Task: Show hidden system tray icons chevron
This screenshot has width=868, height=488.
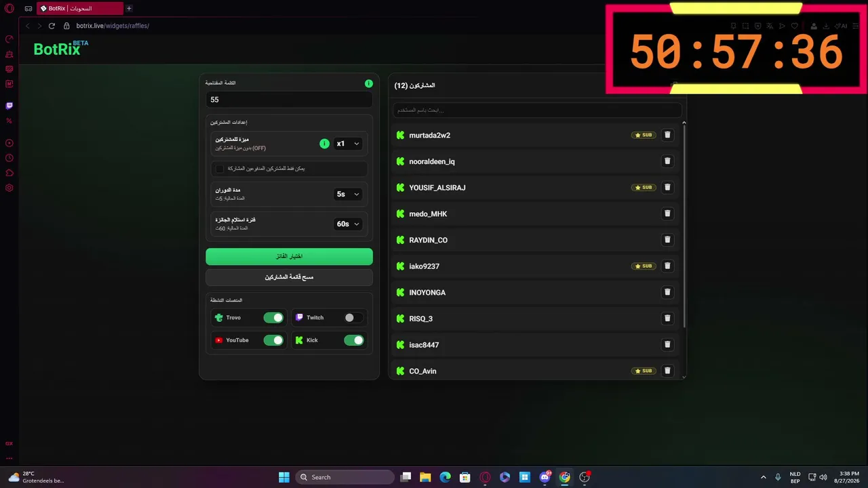Action: [763, 477]
